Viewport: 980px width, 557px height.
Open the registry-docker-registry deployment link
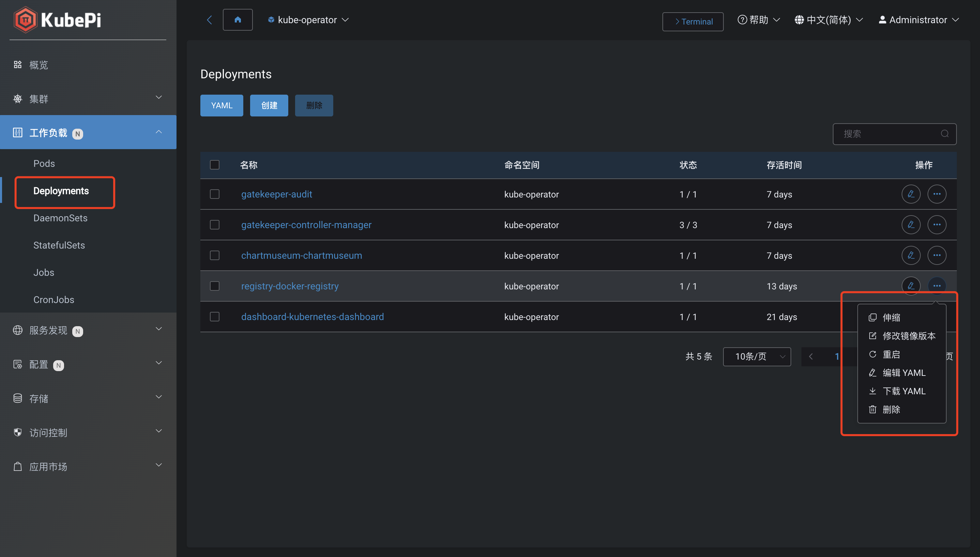tap(290, 286)
